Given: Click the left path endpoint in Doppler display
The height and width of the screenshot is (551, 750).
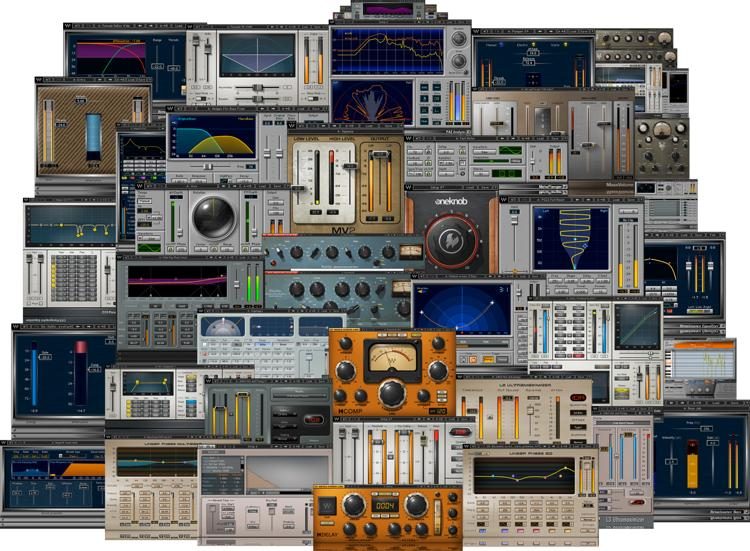Looking at the screenshot, I should [x=422, y=312].
